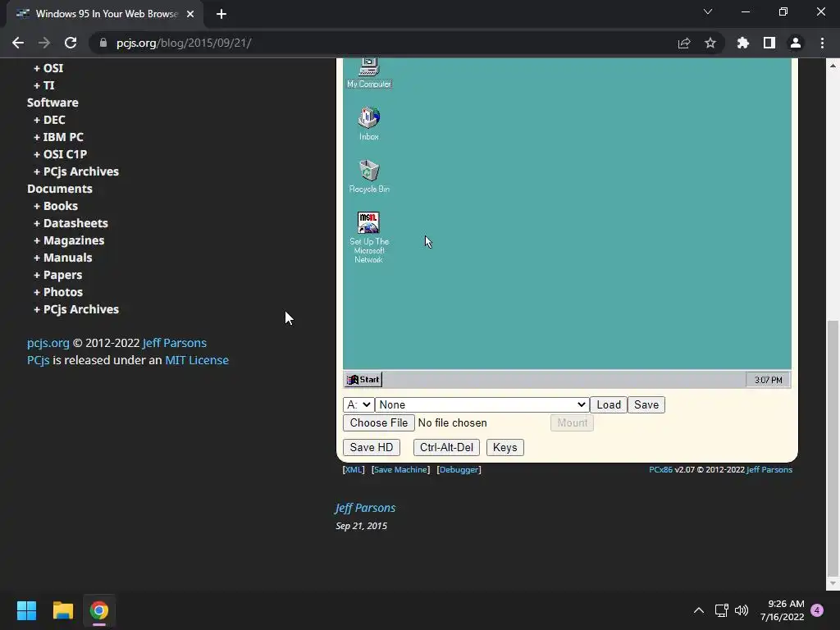The image size is (840, 630).
Task: Expand the Datasheets item
Action: pyautogui.click(x=71, y=223)
